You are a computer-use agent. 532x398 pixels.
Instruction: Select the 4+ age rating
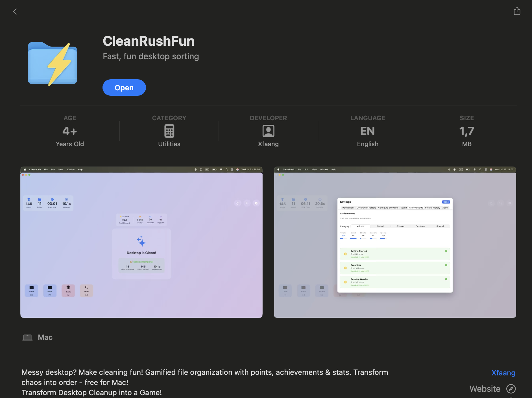pos(70,131)
